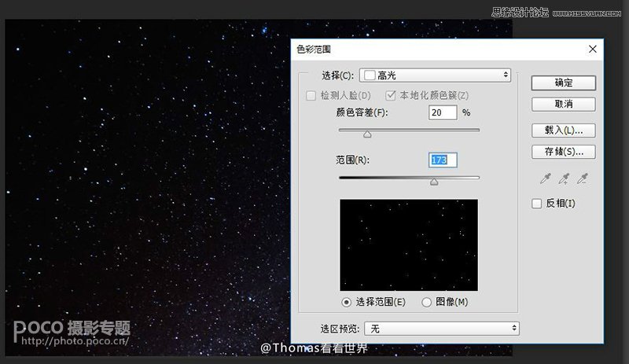Click the 范围(R) input field with 173
629x364 pixels.
point(443,160)
